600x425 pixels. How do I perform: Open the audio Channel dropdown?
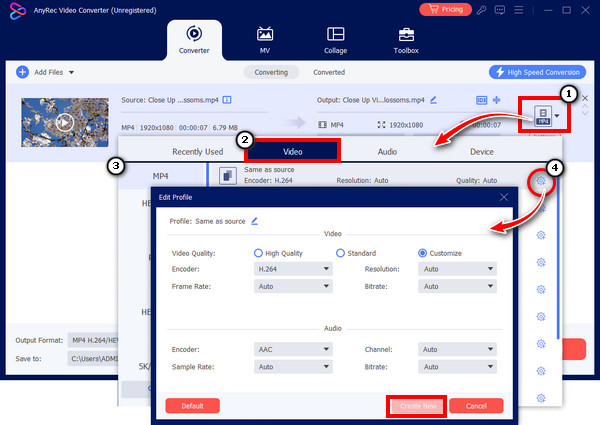click(x=457, y=349)
